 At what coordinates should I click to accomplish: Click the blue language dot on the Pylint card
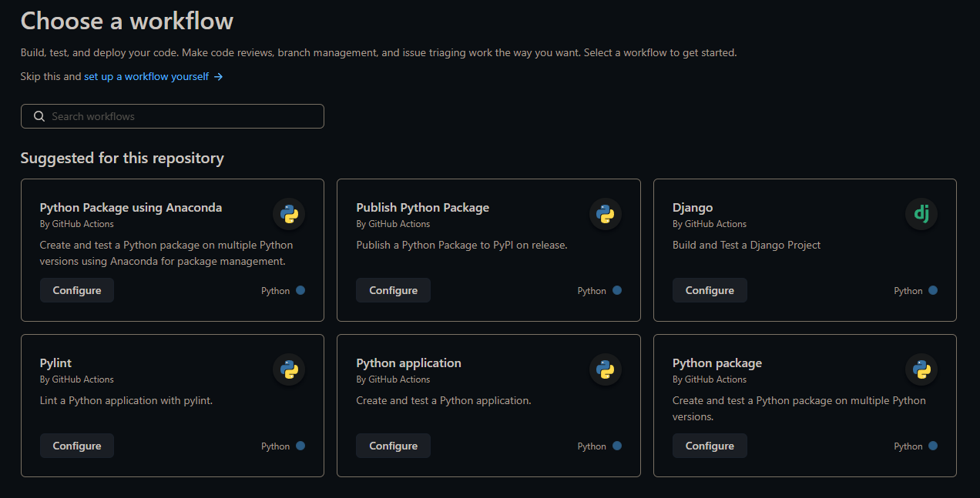[300, 446]
